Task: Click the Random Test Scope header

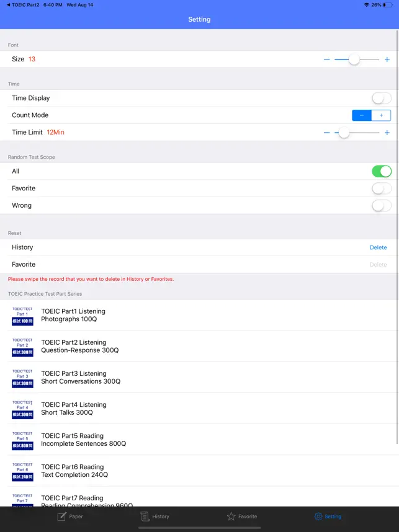Action: point(31,157)
